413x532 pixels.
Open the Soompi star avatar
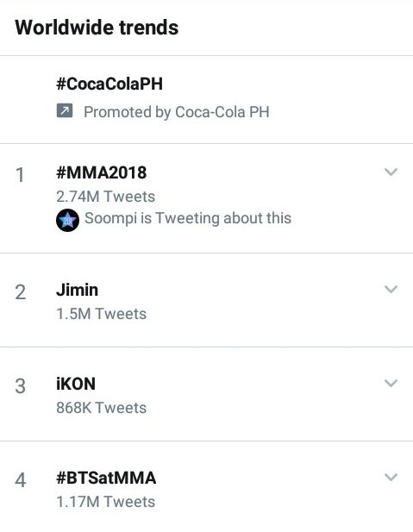(67, 220)
